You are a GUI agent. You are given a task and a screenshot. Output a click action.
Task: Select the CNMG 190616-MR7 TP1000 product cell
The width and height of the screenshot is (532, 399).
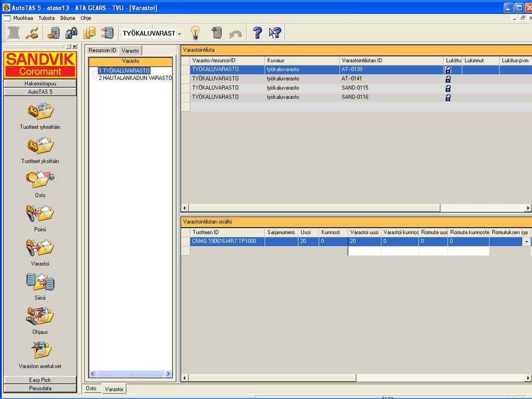click(x=228, y=241)
